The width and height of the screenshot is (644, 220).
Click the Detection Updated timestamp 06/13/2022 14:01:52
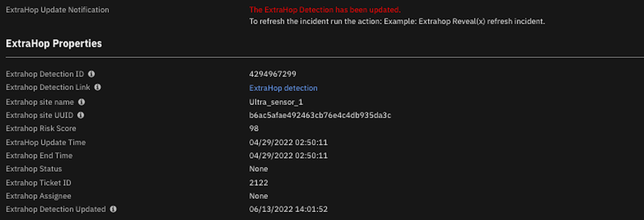[x=288, y=209]
